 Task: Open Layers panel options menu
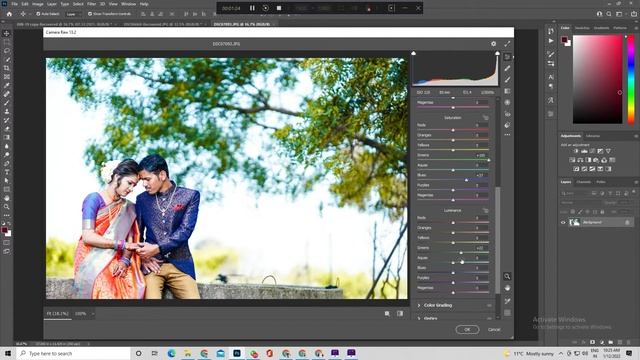pyautogui.click(x=636, y=182)
